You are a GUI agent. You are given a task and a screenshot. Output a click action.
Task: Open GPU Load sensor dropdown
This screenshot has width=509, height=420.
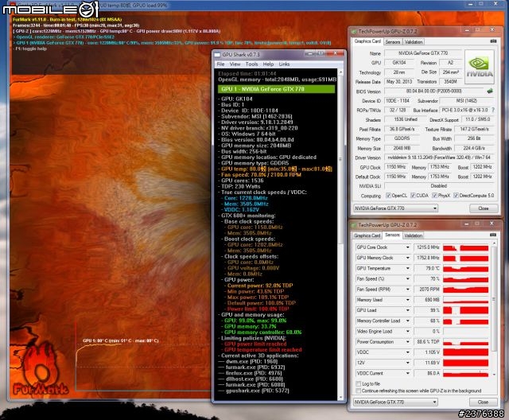[408, 310]
